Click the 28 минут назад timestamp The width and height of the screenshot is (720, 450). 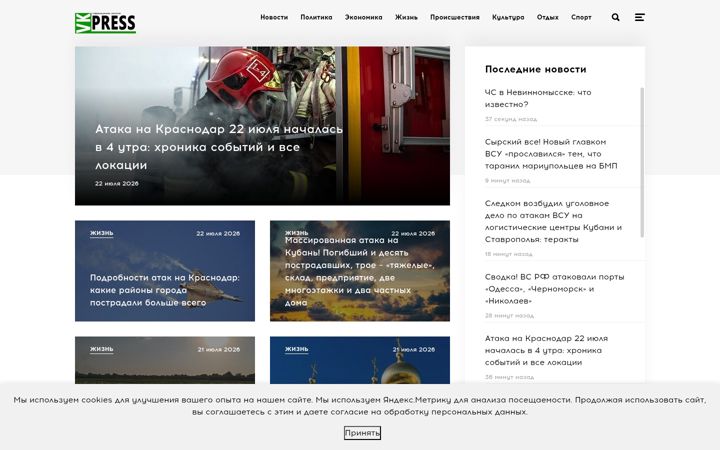coord(509,315)
